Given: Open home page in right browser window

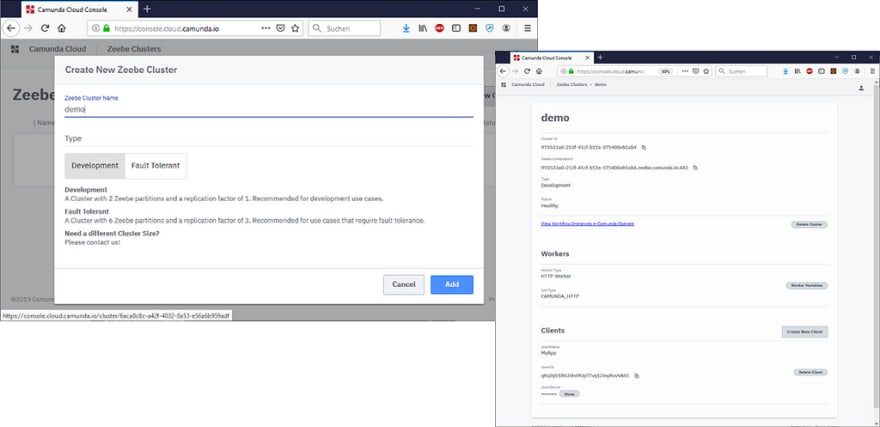Looking at the screenshot, I should click(x=538, y=71).
